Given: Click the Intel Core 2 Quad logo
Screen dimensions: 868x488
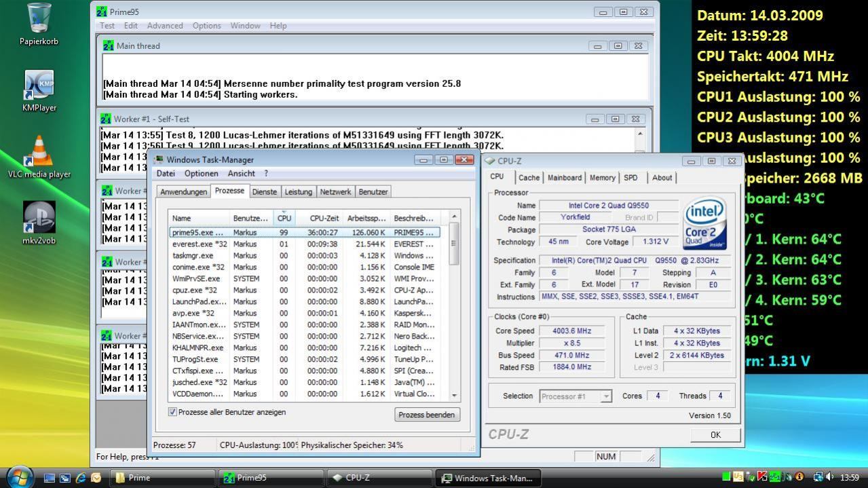Looking at the screenshot, I should point(704,222).
